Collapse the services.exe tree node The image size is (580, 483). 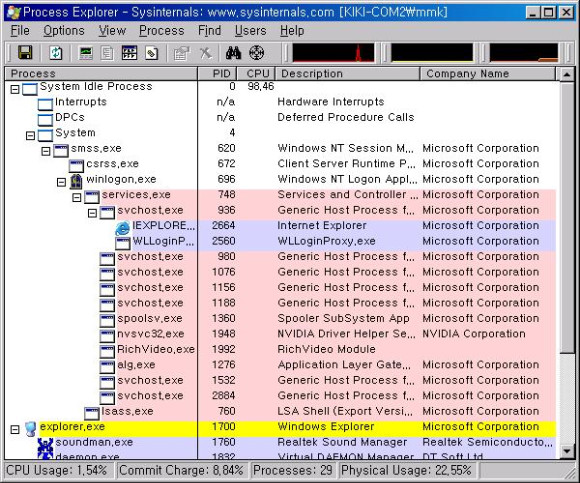point(77,197)
